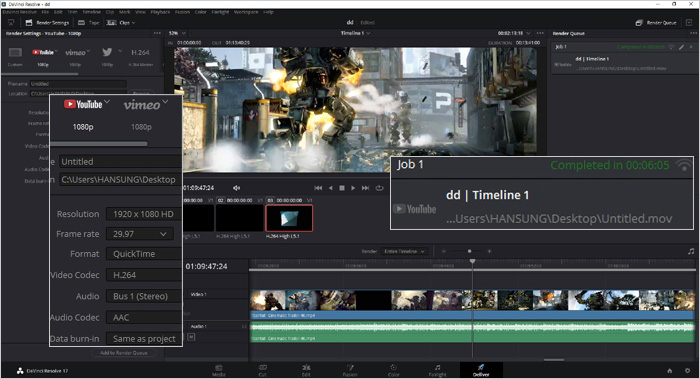The width and height of the screenshot is (700, 379).
Task: Click the Filename input field
Action: (x=78, y=83)
